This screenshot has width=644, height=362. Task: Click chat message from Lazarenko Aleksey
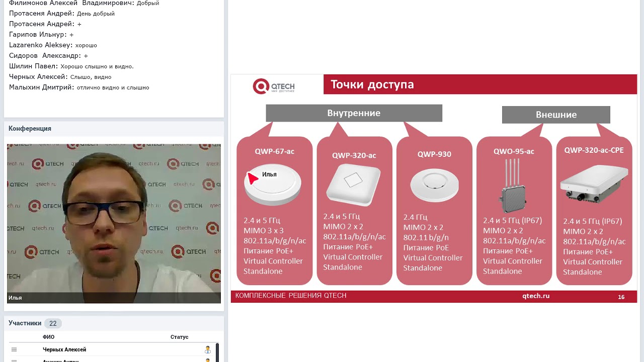53,45
